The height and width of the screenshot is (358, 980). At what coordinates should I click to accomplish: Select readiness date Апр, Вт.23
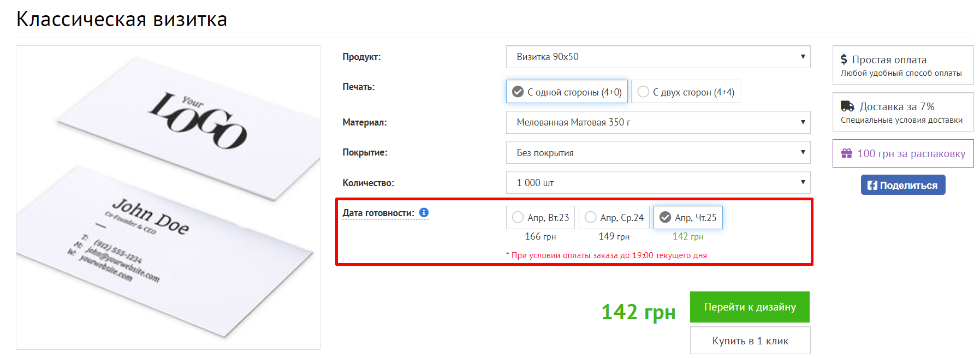click(541, 218)
